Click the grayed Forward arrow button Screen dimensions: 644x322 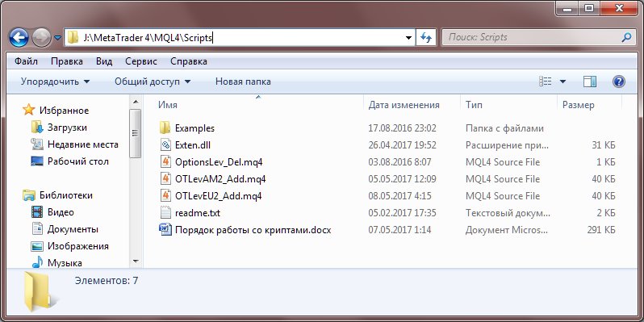click(x=41, y=38)
